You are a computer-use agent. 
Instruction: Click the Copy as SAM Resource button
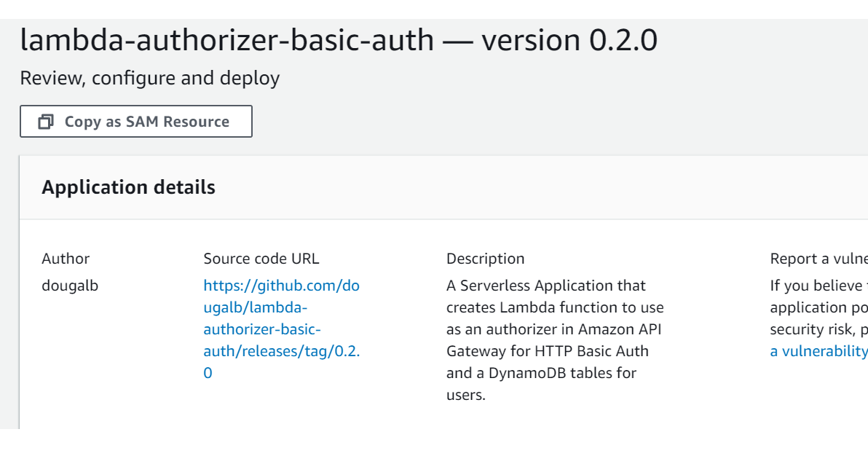tap(135, 121)
